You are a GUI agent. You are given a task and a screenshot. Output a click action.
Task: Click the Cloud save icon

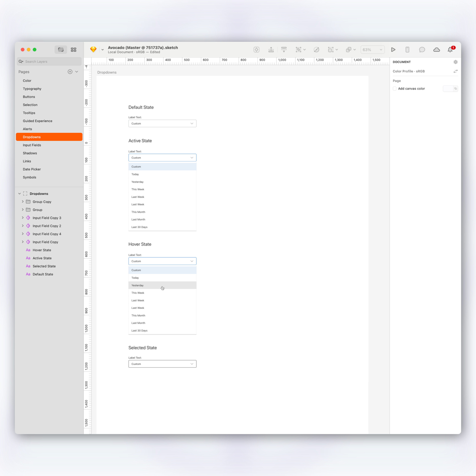(436, 50)
